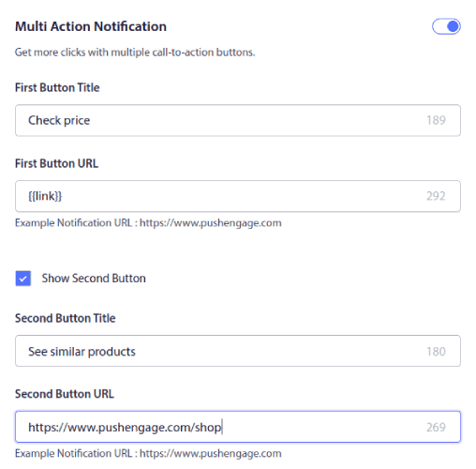Click the 180 character counter
This screenshot has height=469, width=476.
coord(436,352)
